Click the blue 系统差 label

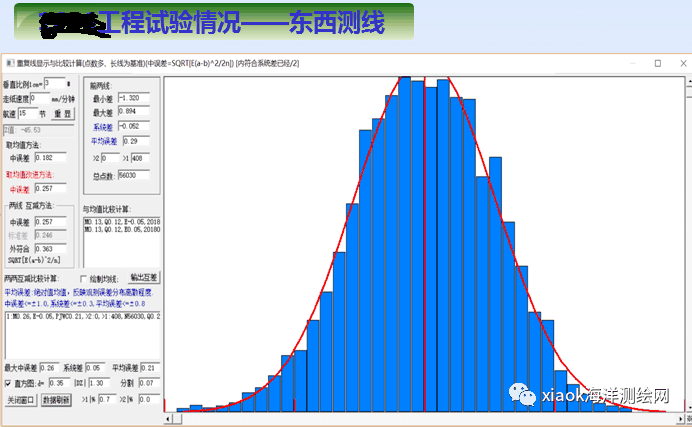coord(102,127)
